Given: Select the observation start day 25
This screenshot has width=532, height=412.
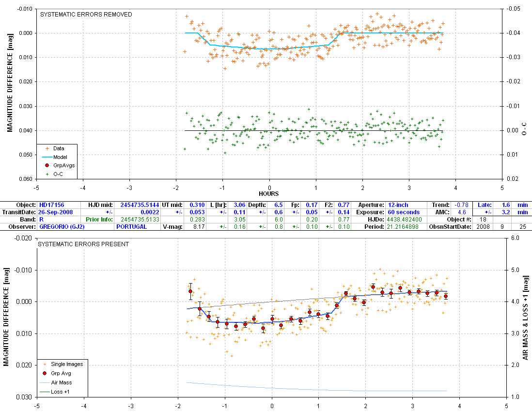Looking at the screenshot, I should pyautogui.click(x=523, y=227).
